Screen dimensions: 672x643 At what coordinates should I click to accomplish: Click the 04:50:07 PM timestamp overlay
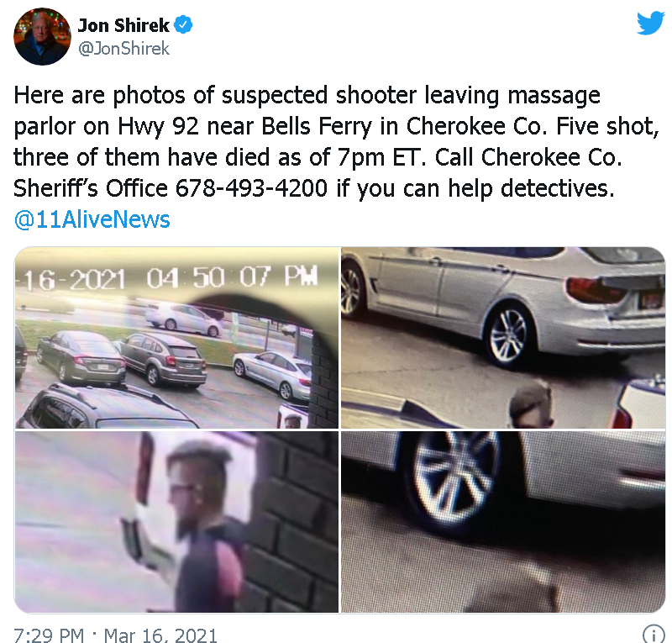(x=232, y=277)
